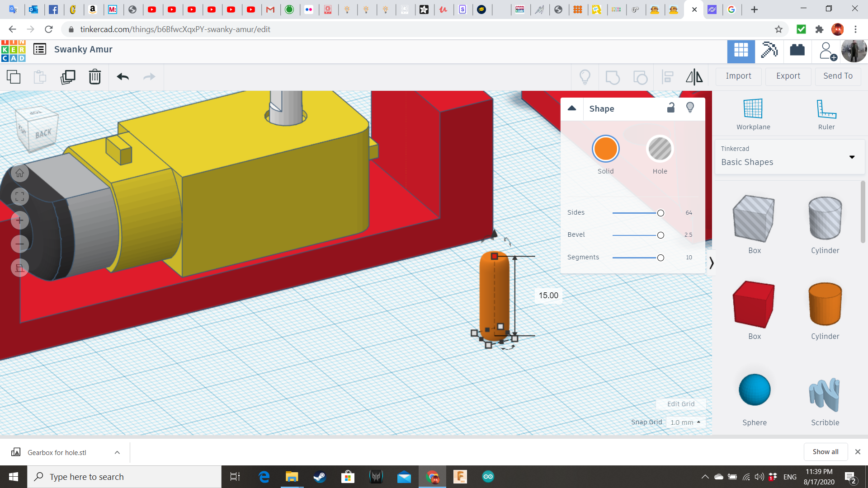Click the Duplicate and repeat icon
Image resolution: width=868 pixels, height=488 pixels.
[x=68, y=77]
